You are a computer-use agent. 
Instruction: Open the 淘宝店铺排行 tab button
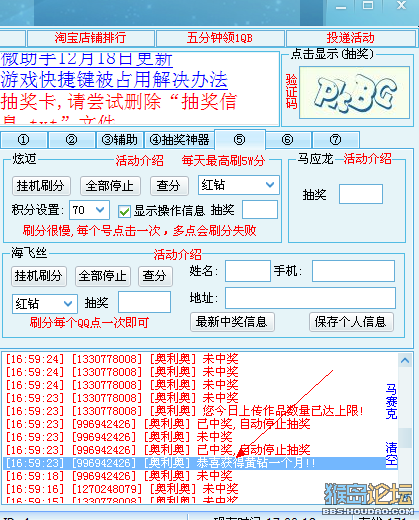tap(90, 38)
